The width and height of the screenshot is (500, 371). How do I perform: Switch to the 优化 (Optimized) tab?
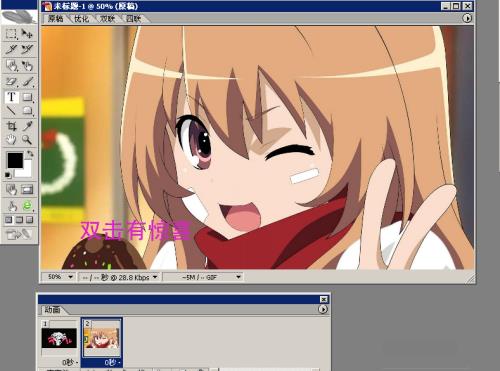point(82,19)
